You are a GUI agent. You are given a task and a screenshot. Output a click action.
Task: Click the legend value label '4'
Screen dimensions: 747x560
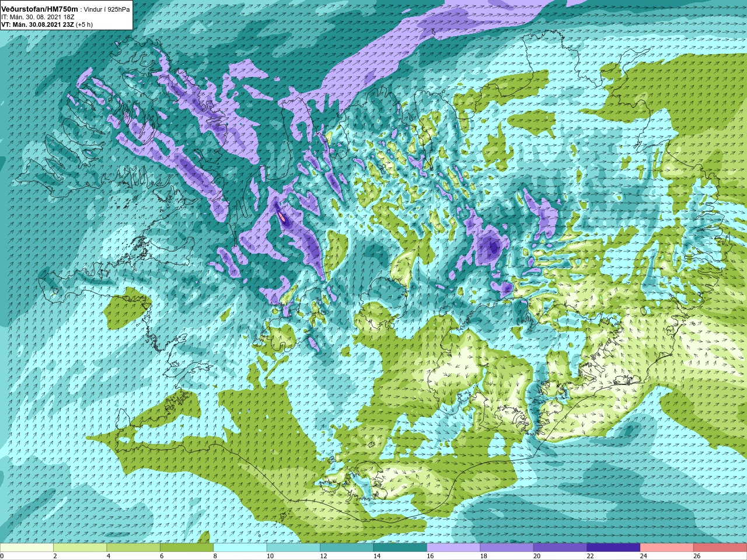click(x=108, y=556)
